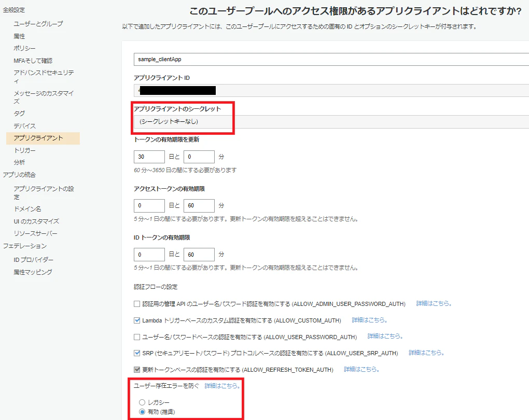Click アプリの統合 sidebar heading

click(19, 175)
